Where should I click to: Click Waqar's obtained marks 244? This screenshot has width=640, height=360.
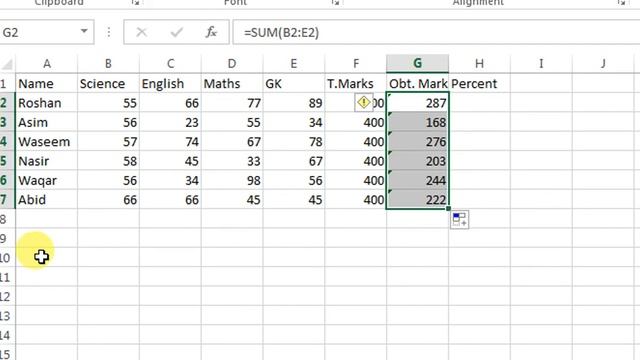coord(418,180)
